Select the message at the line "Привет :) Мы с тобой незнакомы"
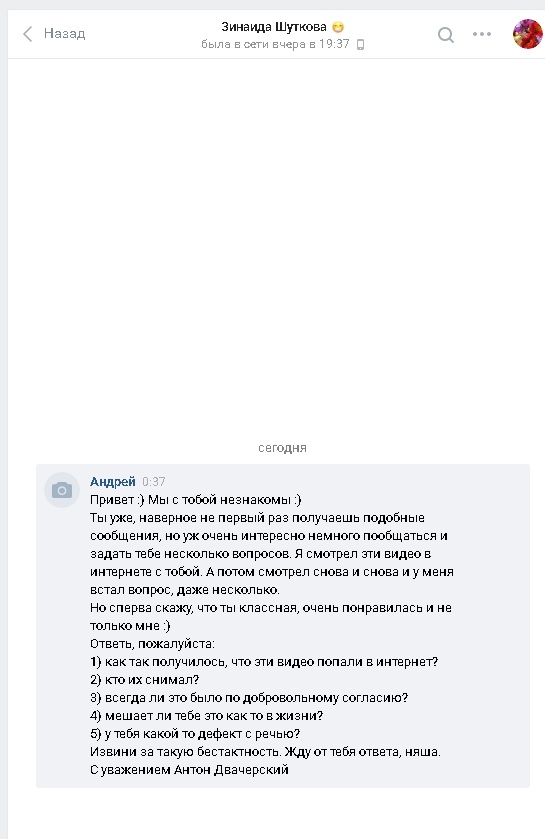This screenshot has width=545, height=839. (x=196, y=500)
